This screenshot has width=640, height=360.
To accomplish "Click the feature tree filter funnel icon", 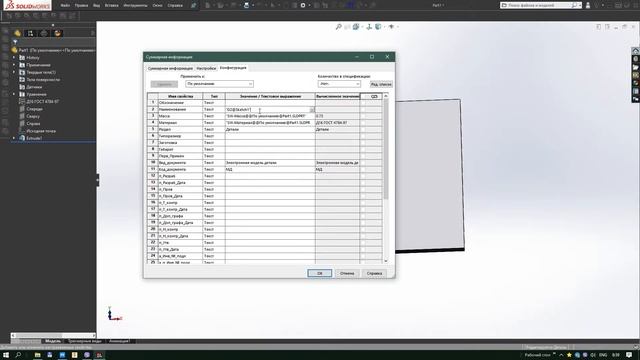I will point(15,42).
